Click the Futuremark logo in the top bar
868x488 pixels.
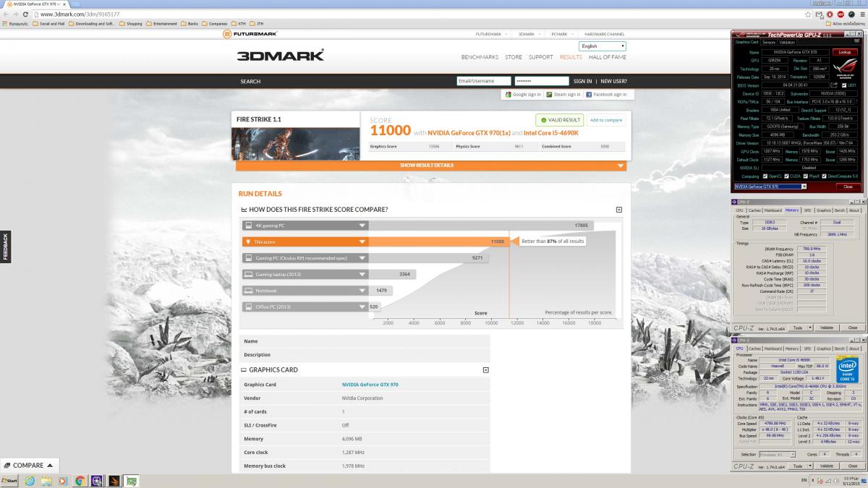click(x=250, y=34)
